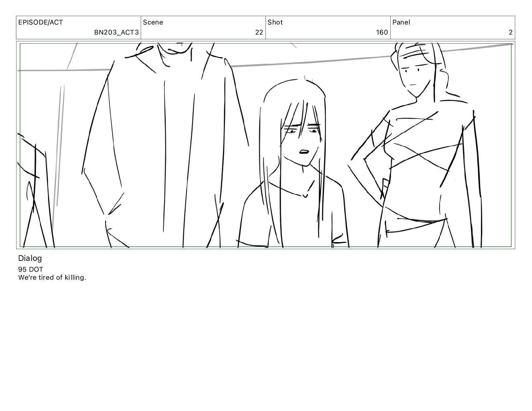Select the scene number 22
Screen dimensions: 532x411
[x=259, y=33]
